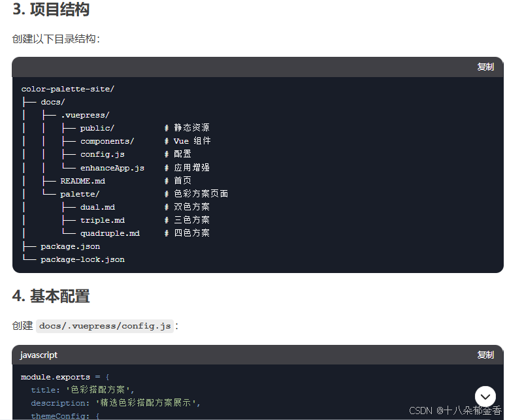Click the comment '# 三色方案'
The image size is (507, 420).
[x=187, y=220]
